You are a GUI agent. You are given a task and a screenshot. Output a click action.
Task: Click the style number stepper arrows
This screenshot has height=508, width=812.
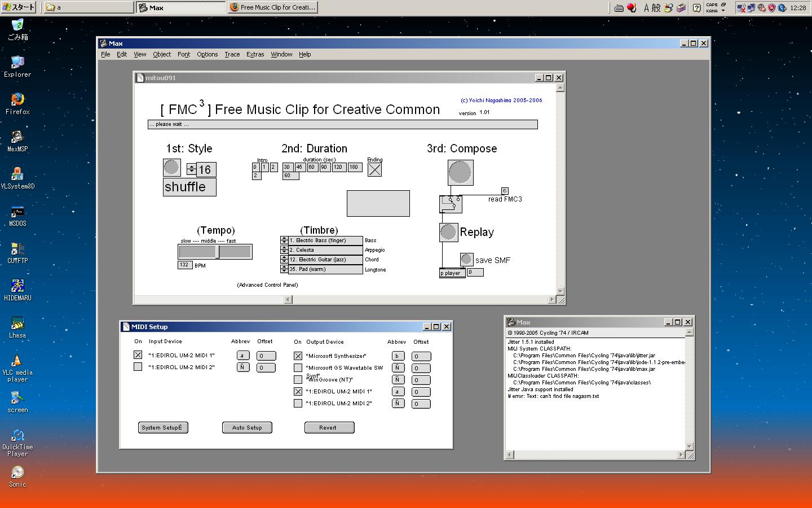191,169
